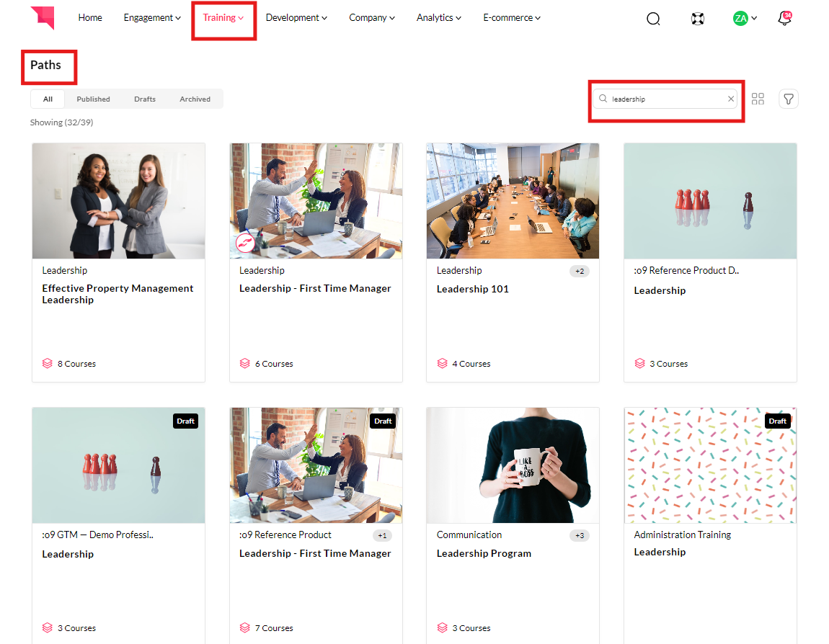This screenshot has height=644, width=829.
Task: Click courses stack icon beside 6 Courses
Action: click(x=245, y=364)
